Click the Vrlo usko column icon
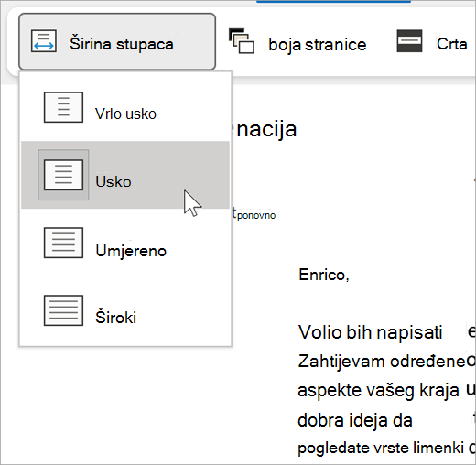Image resolution: width=476 pixels, height=465 pixels. click(x=63, y=107)
